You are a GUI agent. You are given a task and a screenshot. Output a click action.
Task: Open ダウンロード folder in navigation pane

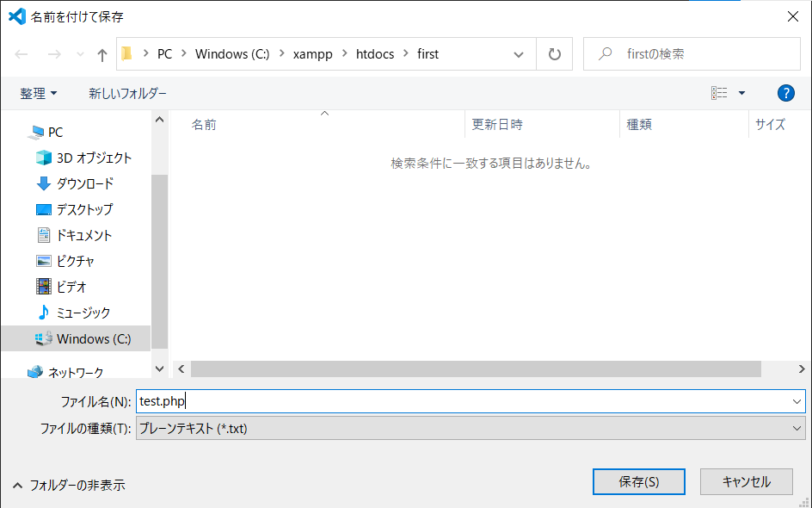(x=84, y=183)
